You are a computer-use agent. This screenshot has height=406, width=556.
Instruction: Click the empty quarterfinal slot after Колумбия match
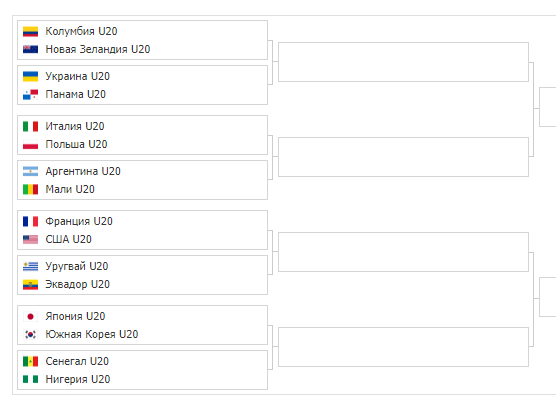tap(404, 62)
